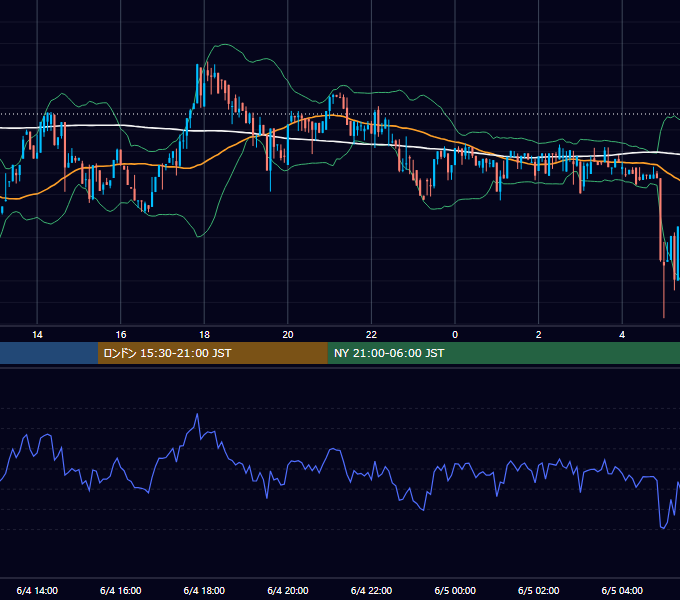Screen dimensions: 680x600
Task: Click the NY 21:00-06:00 JST session band
Action: (503, 353)
